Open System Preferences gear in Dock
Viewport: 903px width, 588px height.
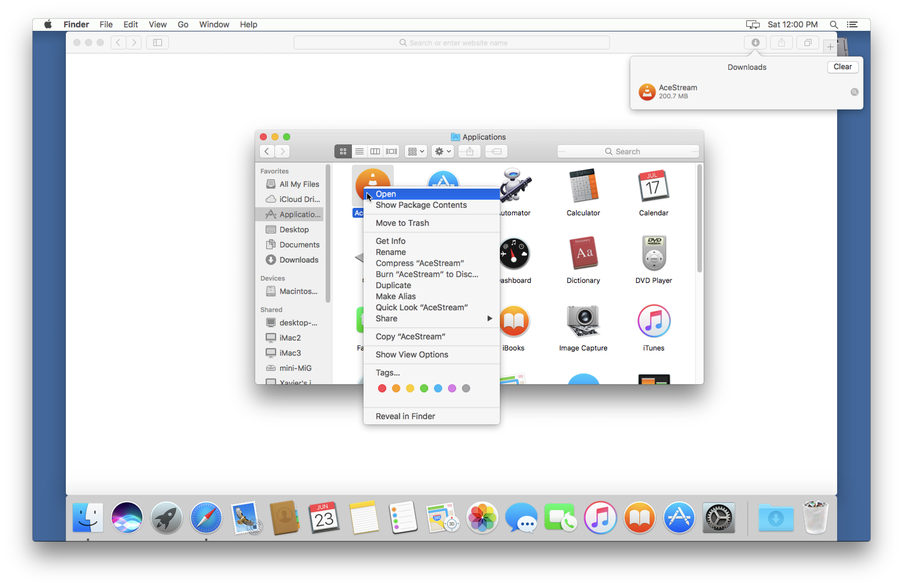[719, 518]
